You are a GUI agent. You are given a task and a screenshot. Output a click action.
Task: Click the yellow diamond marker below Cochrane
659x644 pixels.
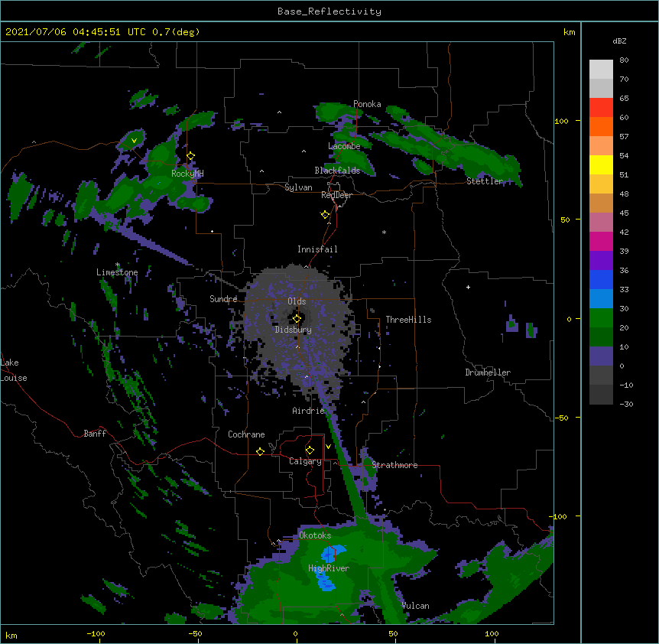[260, 451]
